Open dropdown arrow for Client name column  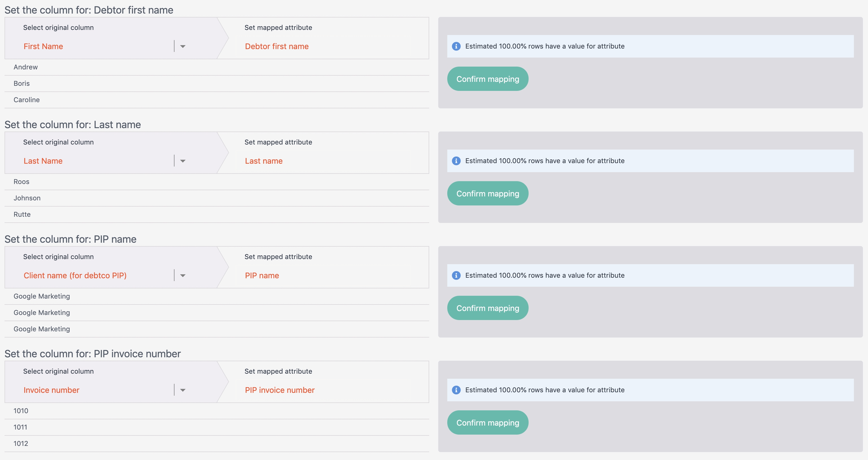183,275
